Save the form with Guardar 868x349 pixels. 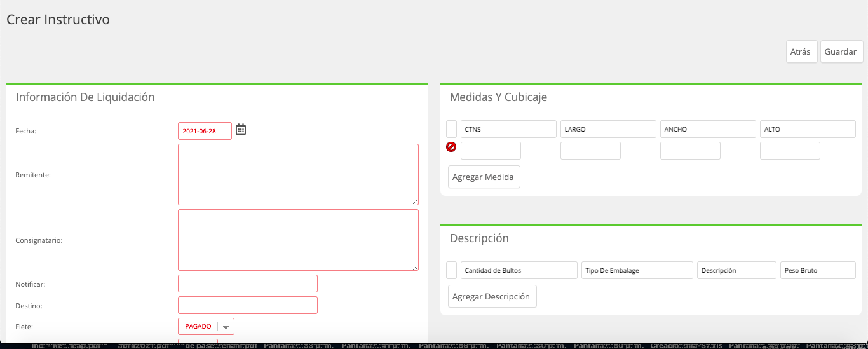(841, 52)
